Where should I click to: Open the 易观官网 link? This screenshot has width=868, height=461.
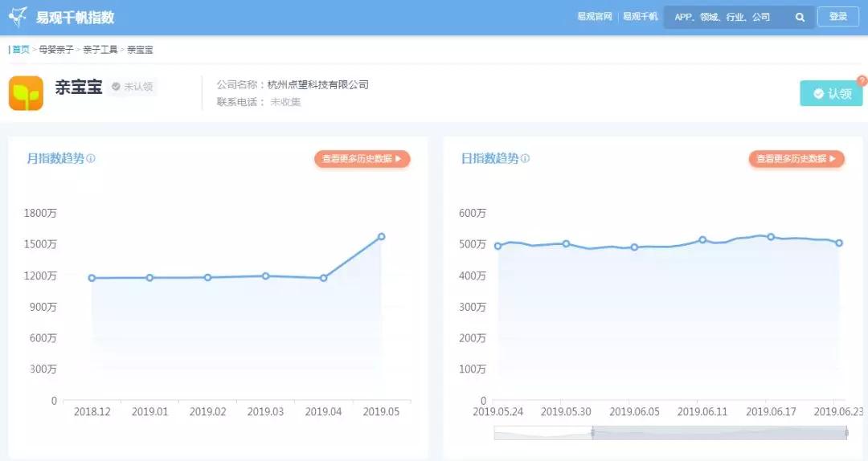(595, 17)
